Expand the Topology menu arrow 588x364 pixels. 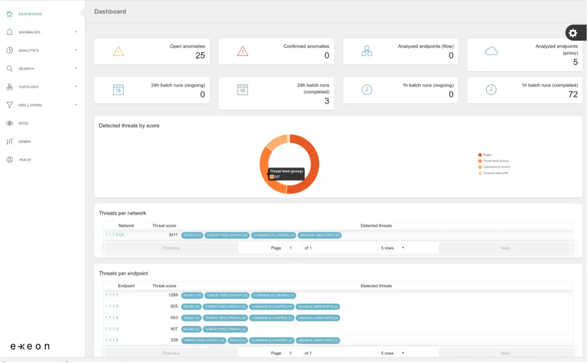tap(76, 86)
